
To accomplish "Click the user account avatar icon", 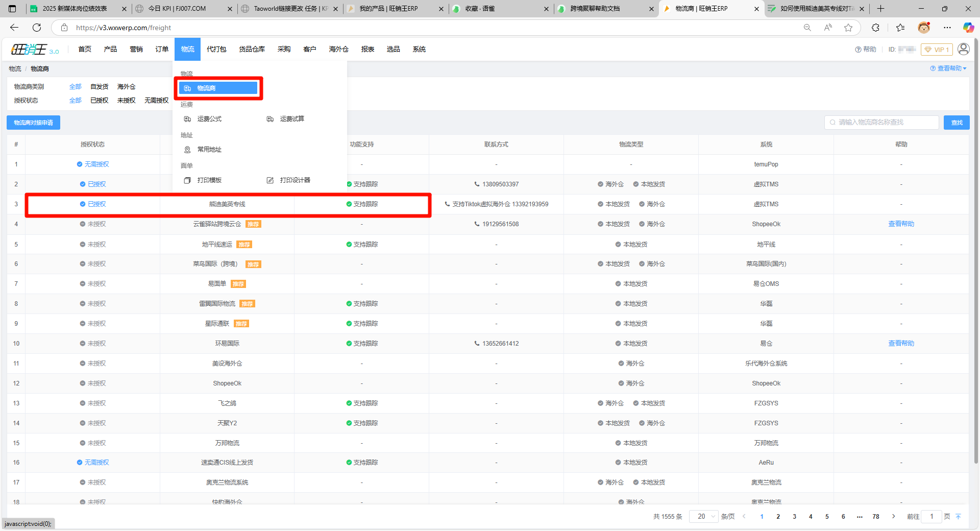I will (964, 49).
